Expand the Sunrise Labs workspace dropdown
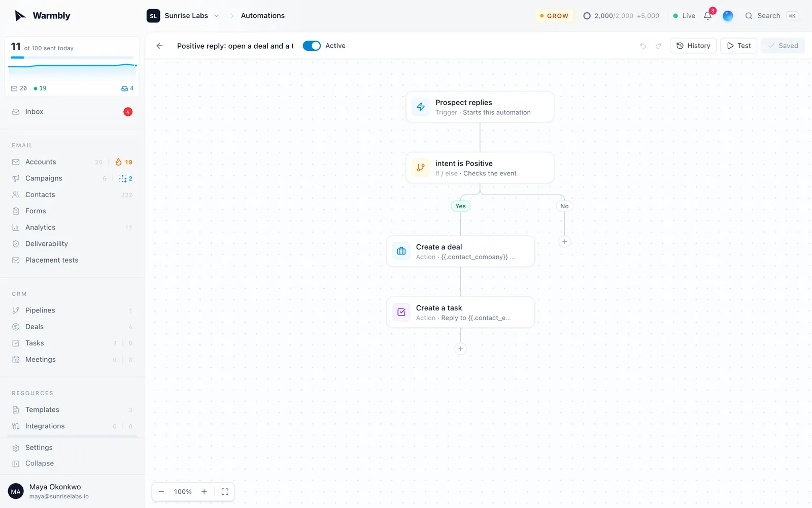Image resolution: width=812 pixels, height=508 pixels. tap(183, 16)
